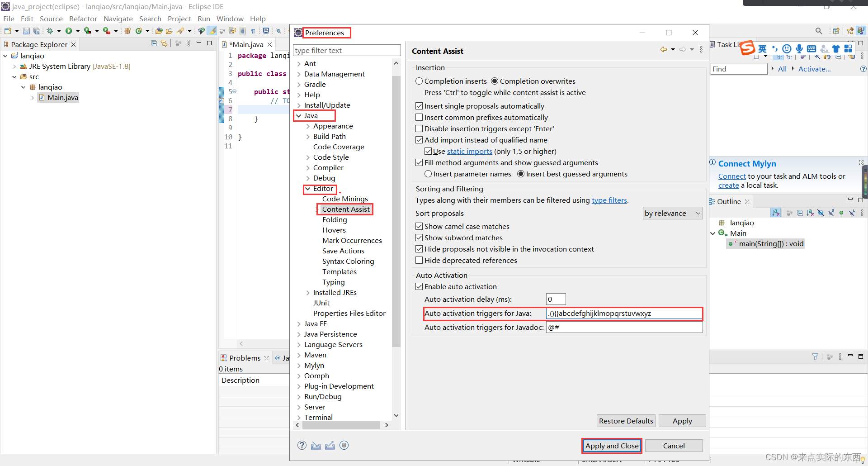
Task: Click the Open Type icon in the toolbar
Action: coord(159,31)
